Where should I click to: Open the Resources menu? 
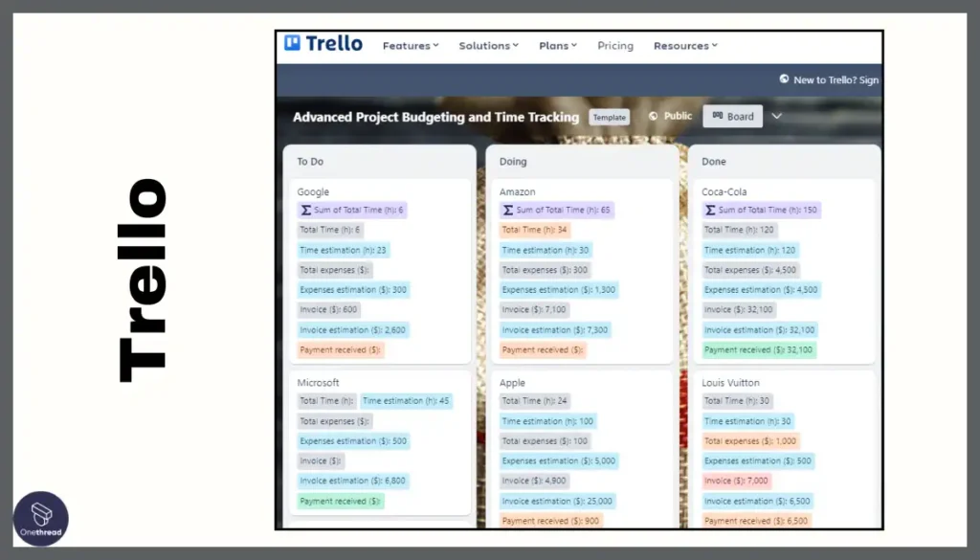[685, 46]
